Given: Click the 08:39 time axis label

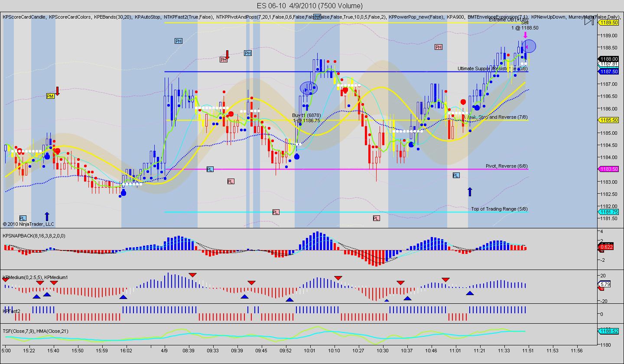Looking at the screenshot, I should pos(188,350).
